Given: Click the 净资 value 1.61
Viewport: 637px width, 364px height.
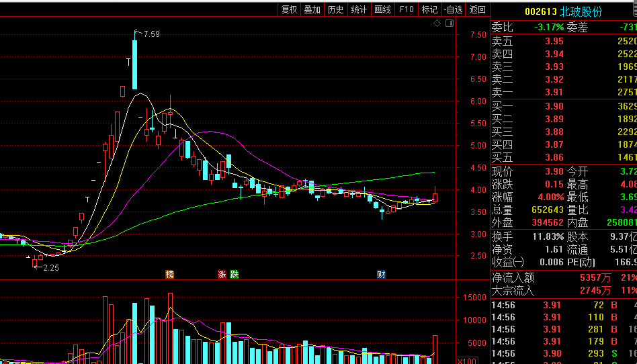Looking at the screenshot, I should click(x=554, y=249).
